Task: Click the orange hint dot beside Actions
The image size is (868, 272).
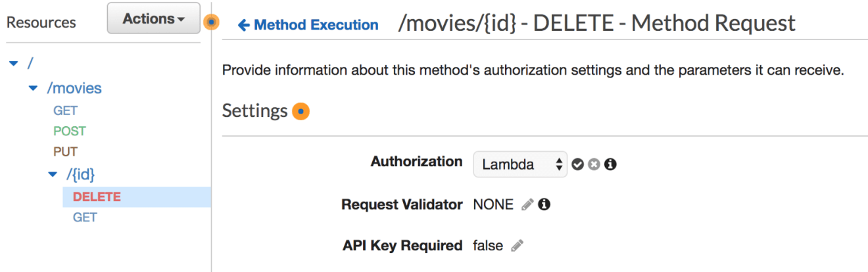Action: tap(210, 22)
